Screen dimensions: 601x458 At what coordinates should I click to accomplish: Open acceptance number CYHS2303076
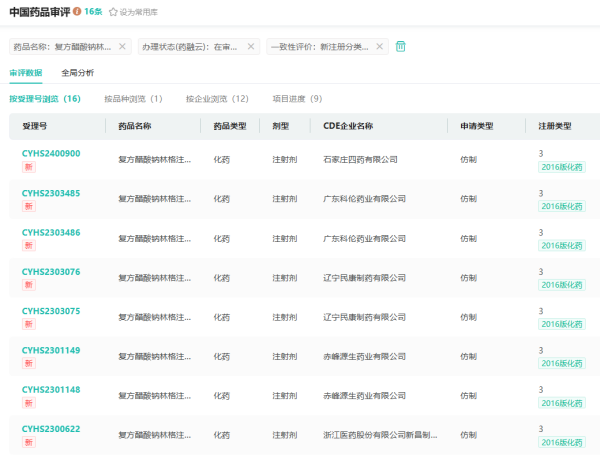pos(51,272)
